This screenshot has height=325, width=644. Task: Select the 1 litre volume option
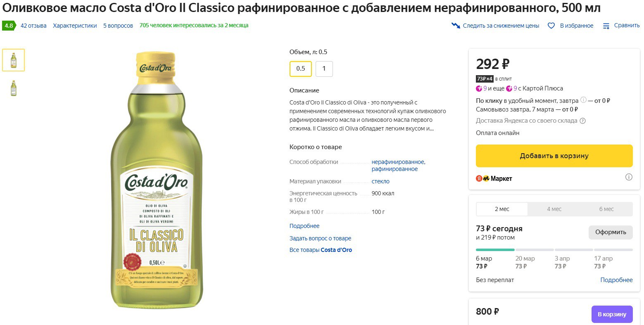[324, 69]
